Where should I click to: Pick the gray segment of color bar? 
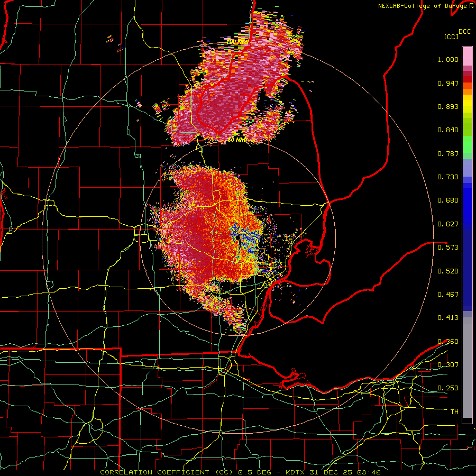(467, 368)
